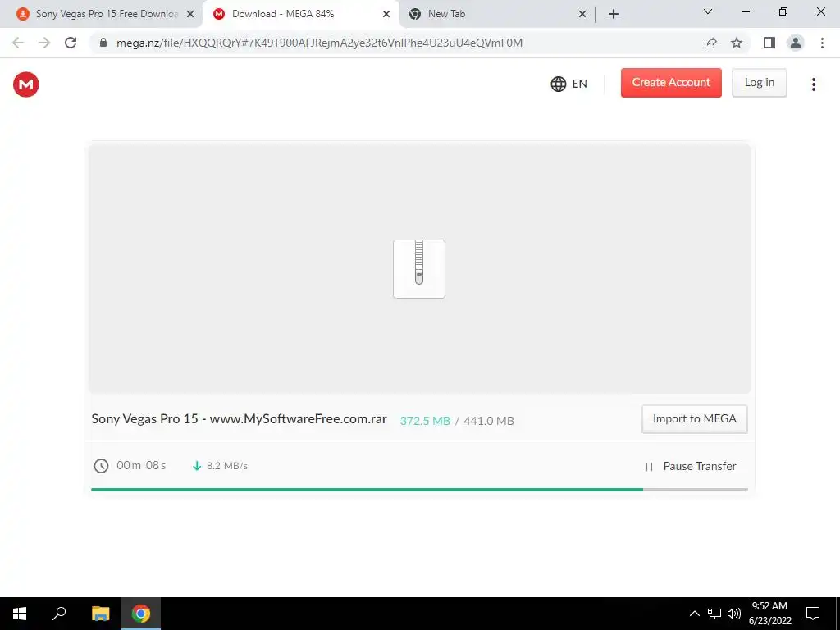Click the Create Account button
The height and width of the screenshot is (630, 840).
tap(671, 83)
